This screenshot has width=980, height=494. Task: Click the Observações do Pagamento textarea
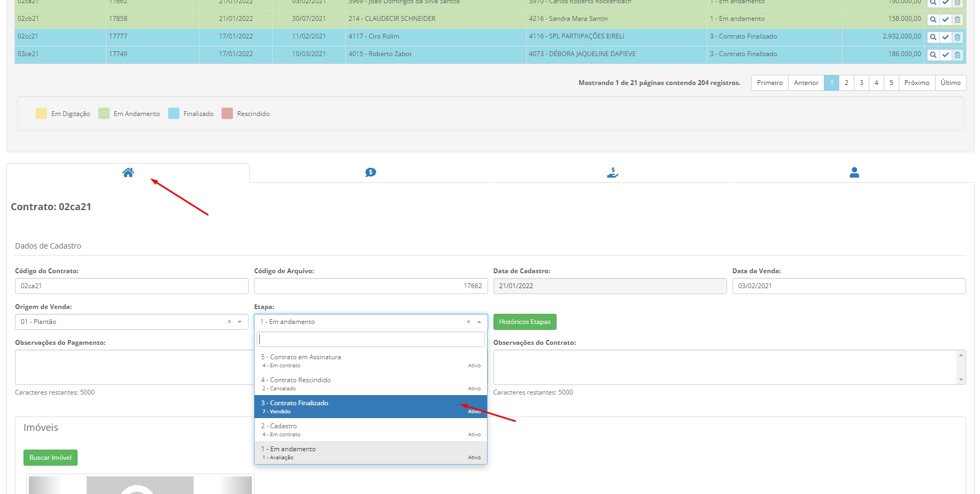point(134,367)
